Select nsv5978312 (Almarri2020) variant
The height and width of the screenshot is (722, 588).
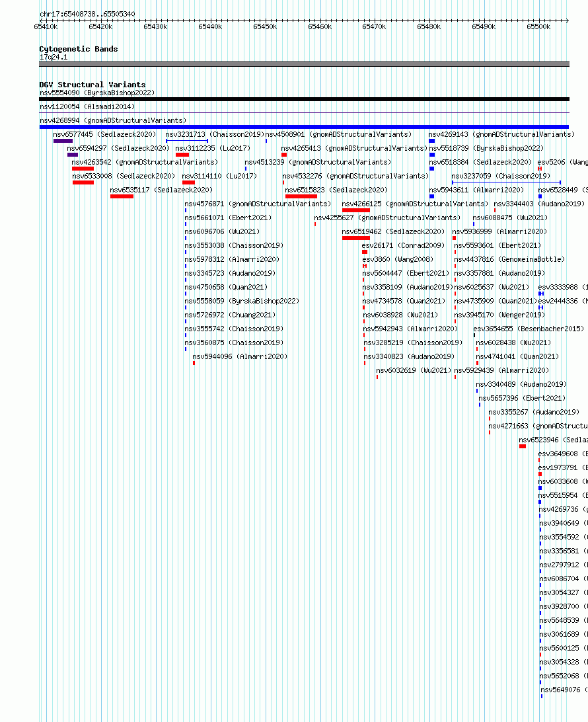(232, 259)
